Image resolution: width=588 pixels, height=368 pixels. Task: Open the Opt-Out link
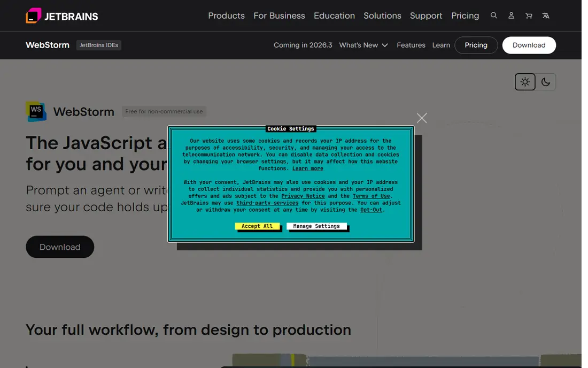click(x=371, y=210)
